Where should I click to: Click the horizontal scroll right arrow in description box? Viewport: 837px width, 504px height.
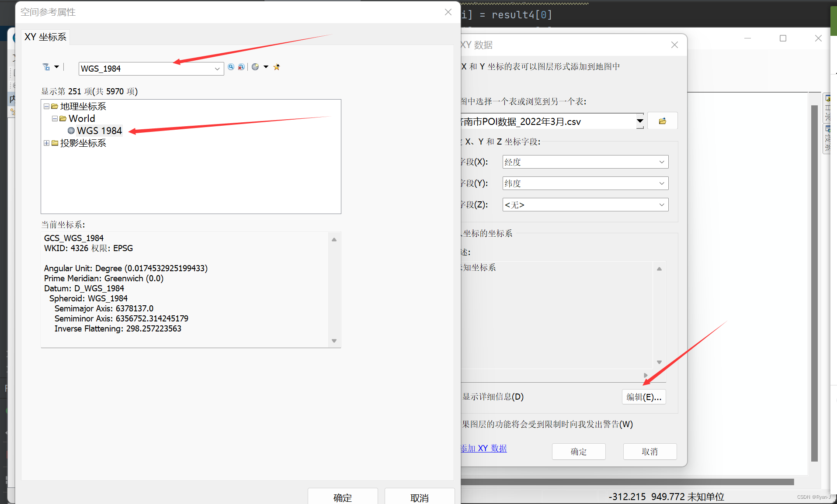coord(646,376)
